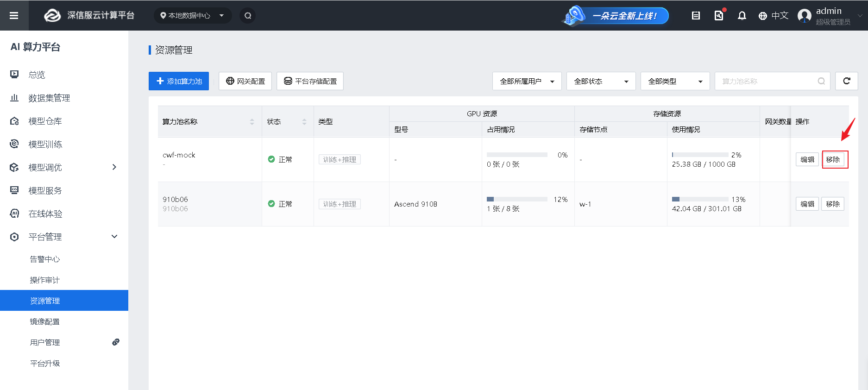Click the 910b06 pool name

[175, 199]
